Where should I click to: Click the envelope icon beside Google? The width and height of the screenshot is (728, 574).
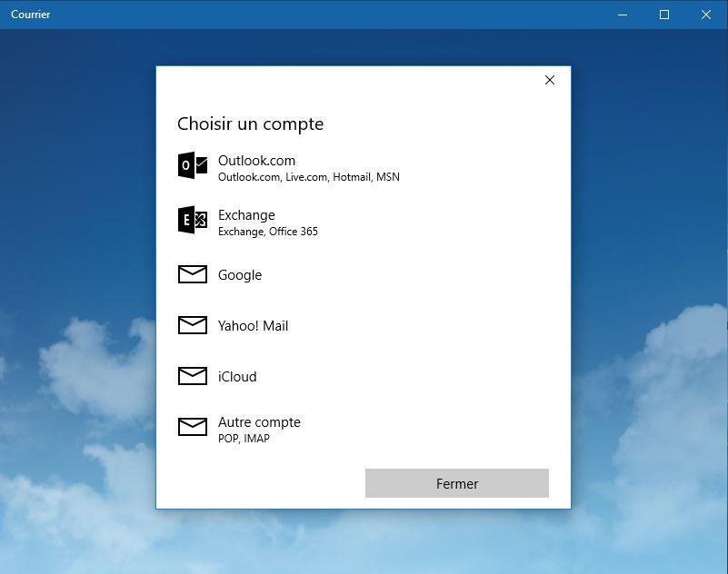pyautogui.click(x=193, y=274)
